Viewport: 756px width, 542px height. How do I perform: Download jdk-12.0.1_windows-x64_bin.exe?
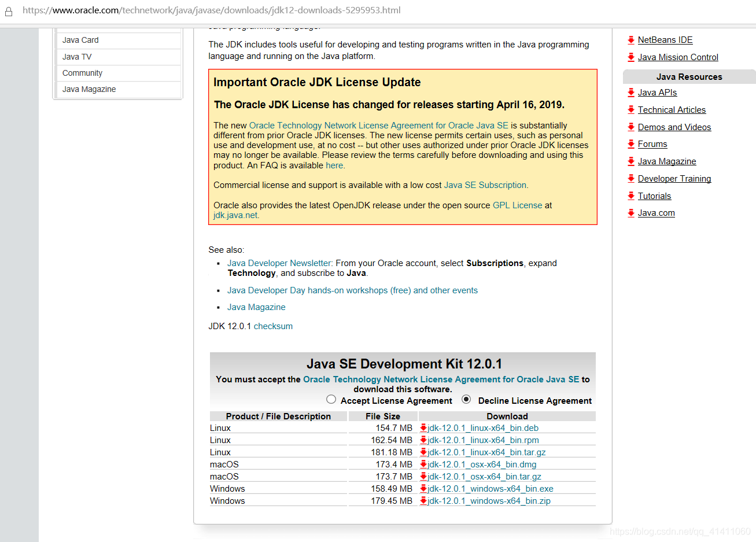[x=491, y=489]
